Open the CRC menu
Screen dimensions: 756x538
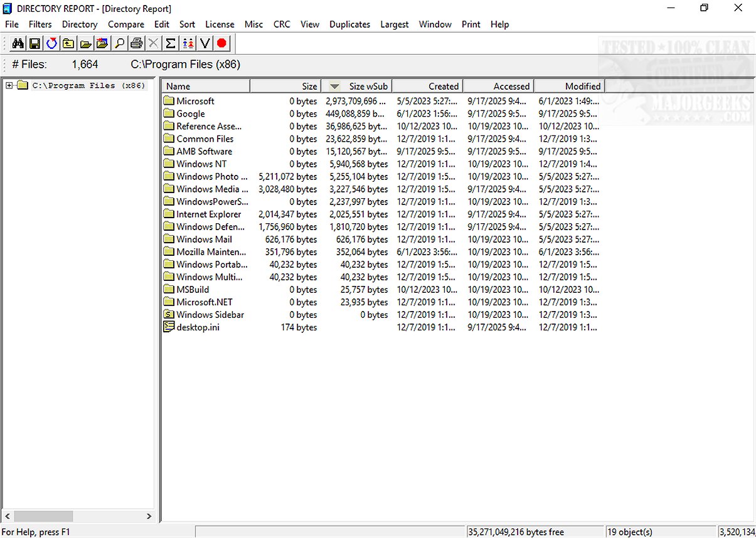[282, 24]
